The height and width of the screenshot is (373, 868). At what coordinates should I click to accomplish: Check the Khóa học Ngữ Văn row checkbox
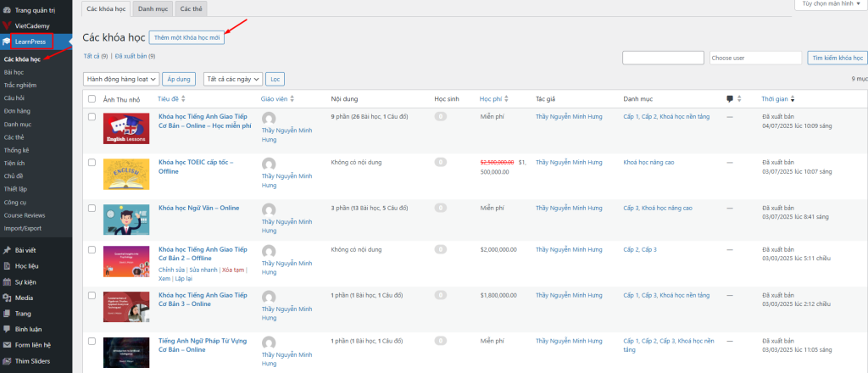pos(92,206)
